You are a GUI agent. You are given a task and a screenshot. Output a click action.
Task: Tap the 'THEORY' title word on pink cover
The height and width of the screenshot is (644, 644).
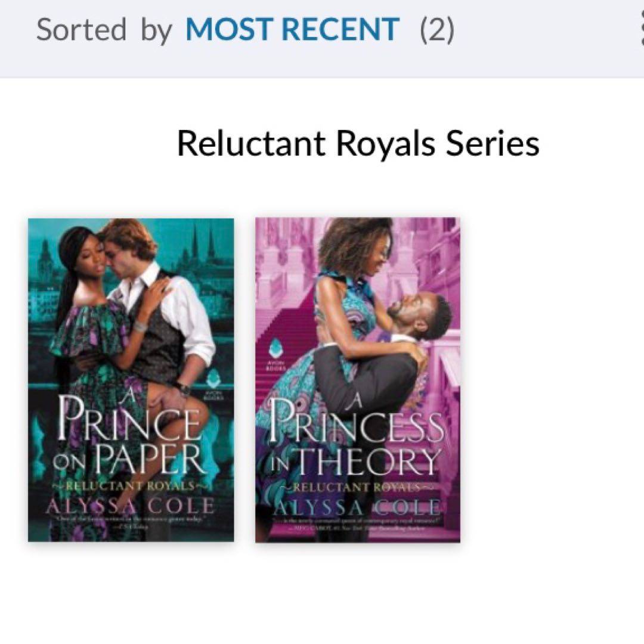click(366, 462)
